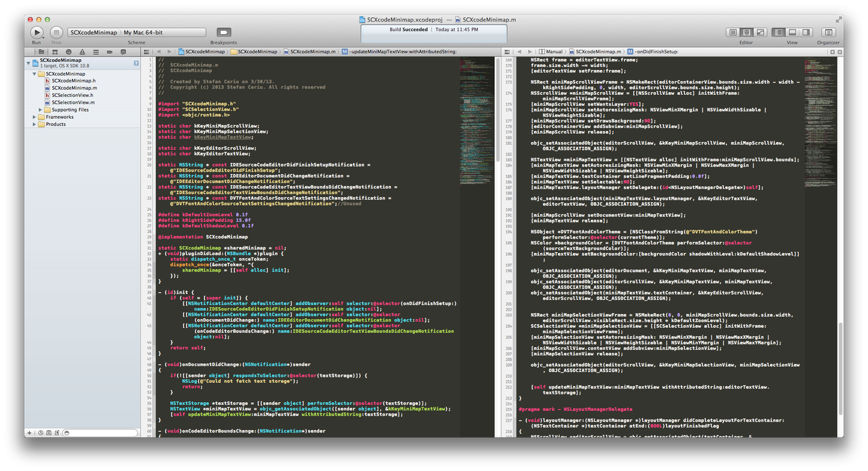
Task: Click onDidFinishSetup in the assistant jump bar
Action: pyautogui.click(x=653, y=52)
